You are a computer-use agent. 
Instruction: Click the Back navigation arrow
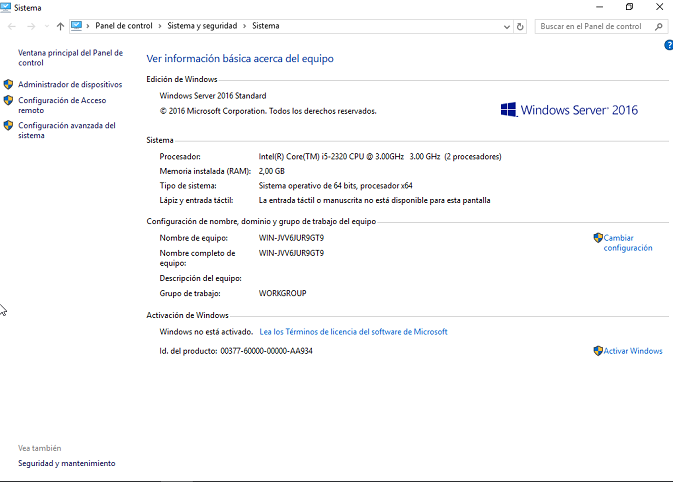pos(12,26)
